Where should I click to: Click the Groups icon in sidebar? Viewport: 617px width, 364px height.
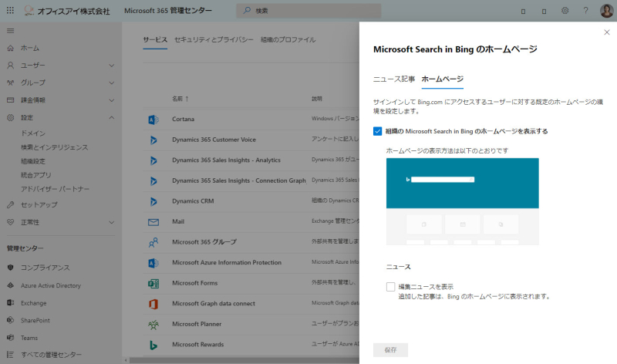coord(10,83)
